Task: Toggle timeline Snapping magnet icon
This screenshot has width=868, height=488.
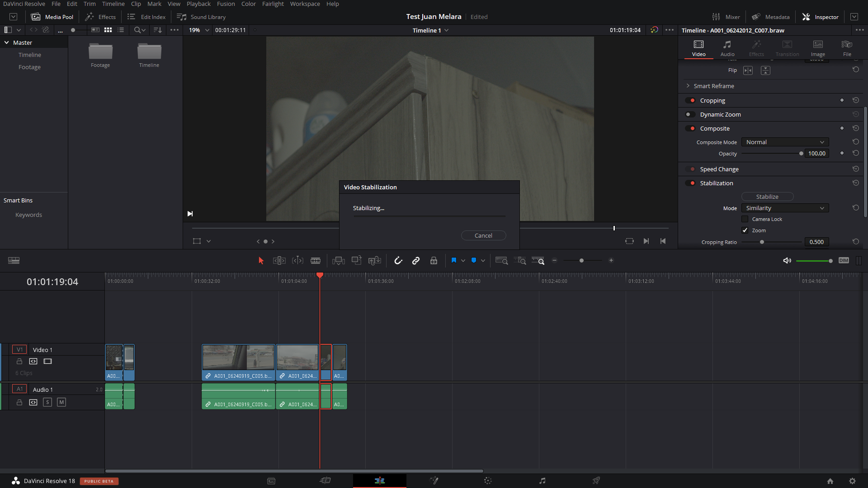Action: [398, 261]
